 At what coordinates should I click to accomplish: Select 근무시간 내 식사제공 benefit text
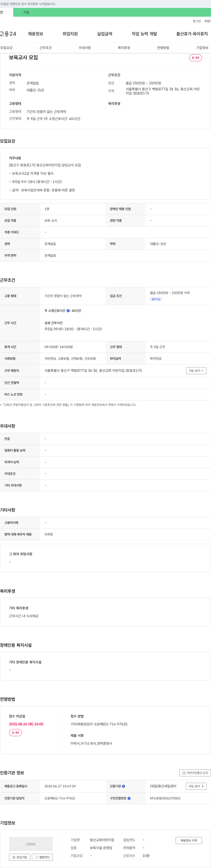24,616
